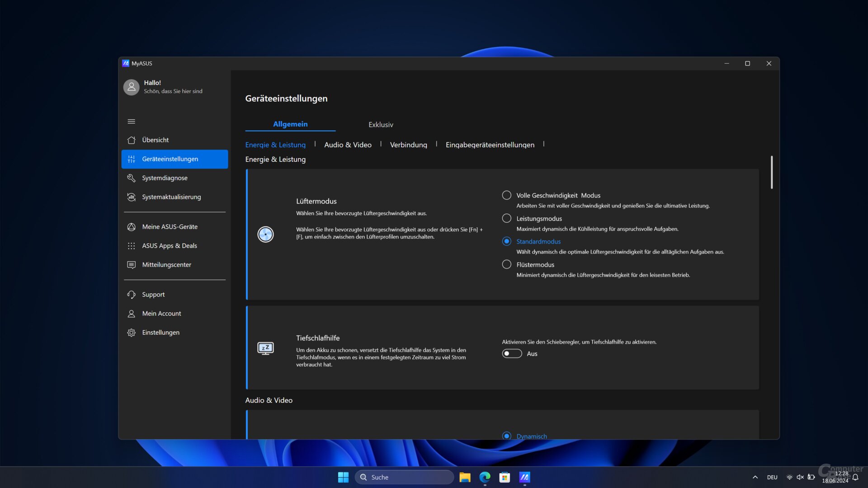Screen dimensions: 868x488
Task: Open Systemaktualisierung page
Action: pyautogui.click(x=175, y=197)
